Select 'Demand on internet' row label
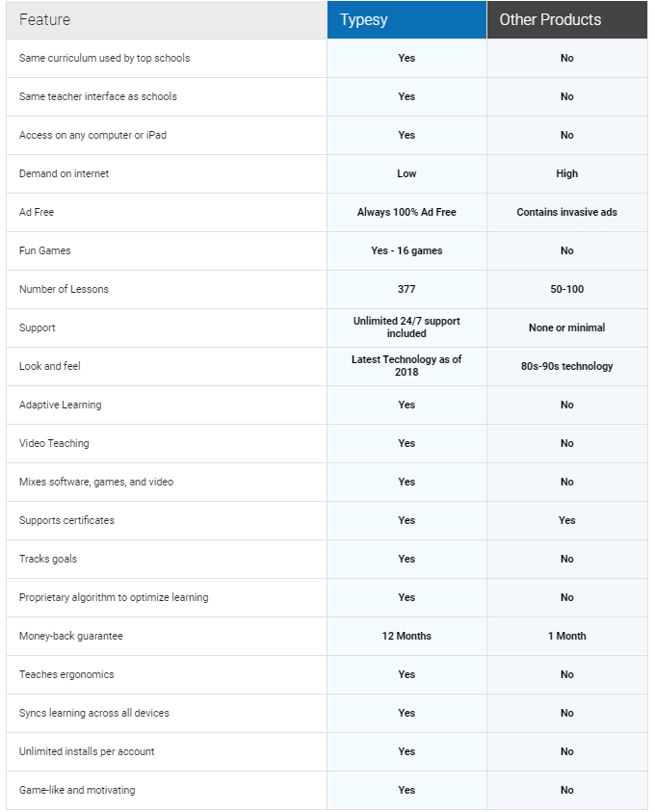 coord(65,173)
